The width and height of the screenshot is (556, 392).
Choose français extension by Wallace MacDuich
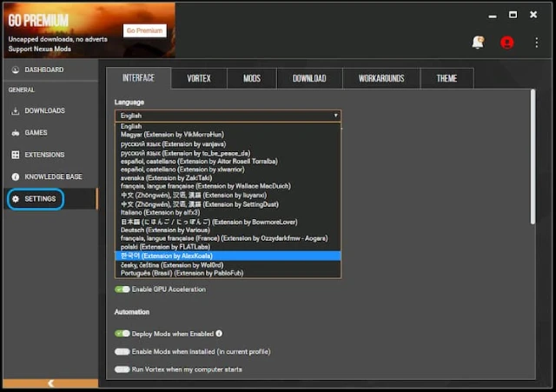(228, 186)
